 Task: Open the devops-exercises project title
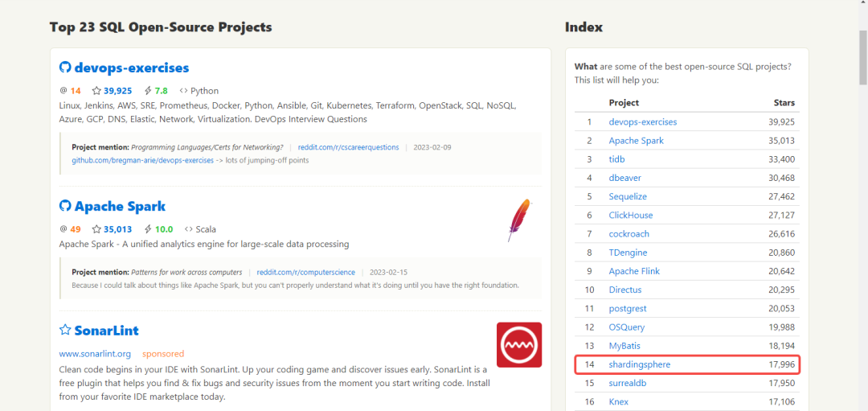132,68
